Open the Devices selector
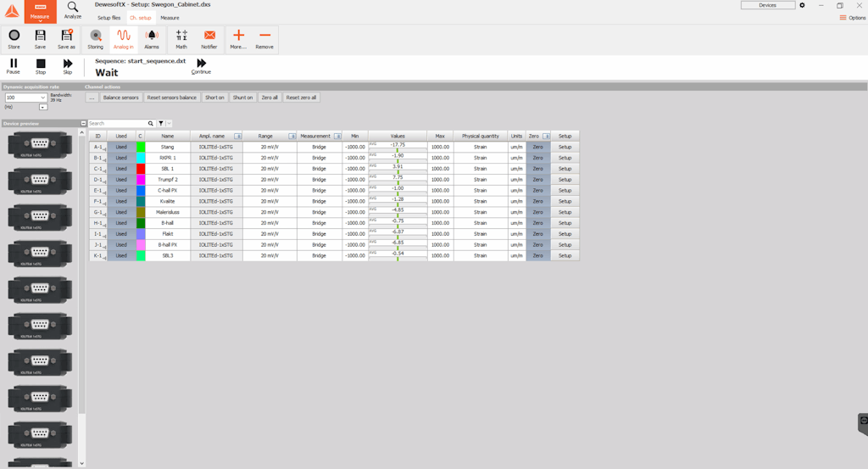 tap(768, 5)
